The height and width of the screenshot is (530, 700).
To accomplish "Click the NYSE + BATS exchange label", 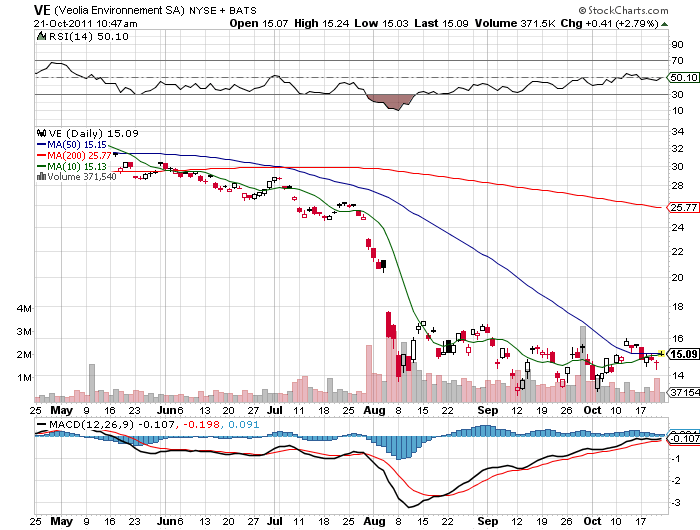I will click(223, 10).
